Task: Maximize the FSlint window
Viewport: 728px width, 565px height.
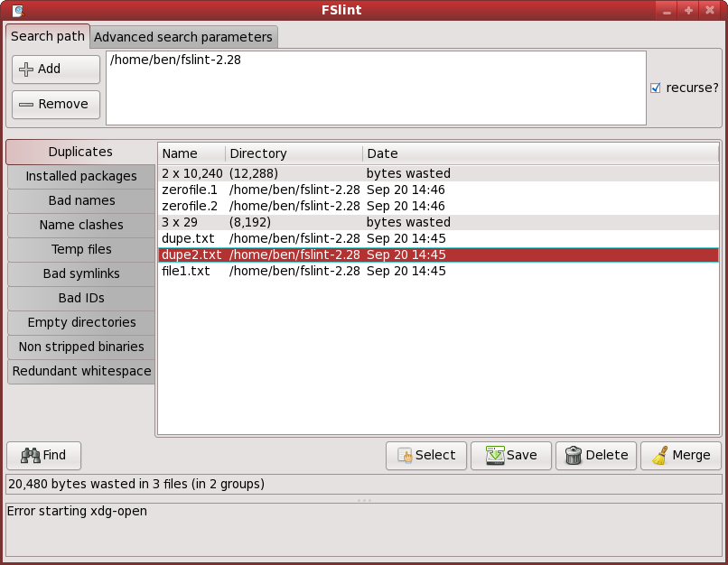Action: (688, 10)
